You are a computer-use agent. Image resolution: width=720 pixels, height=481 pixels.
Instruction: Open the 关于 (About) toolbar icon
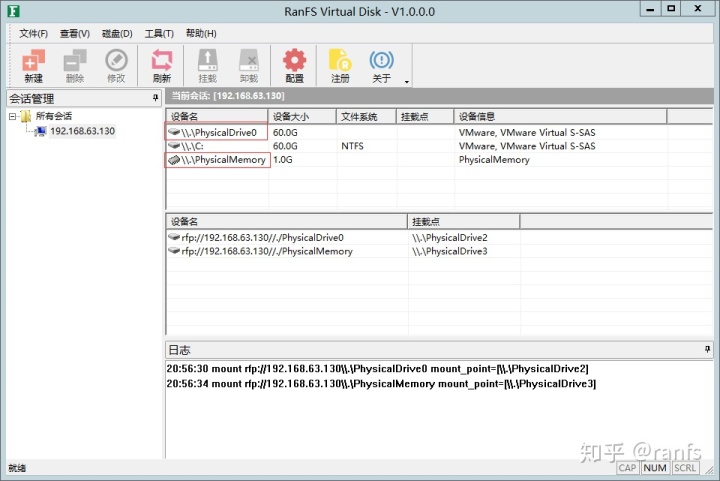click(x=382, y=66)
